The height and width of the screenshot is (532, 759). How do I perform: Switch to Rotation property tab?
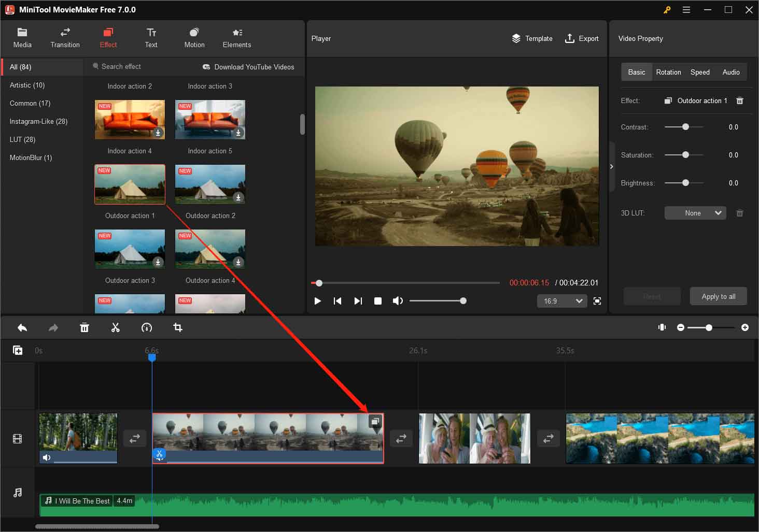tap(668, 72)
